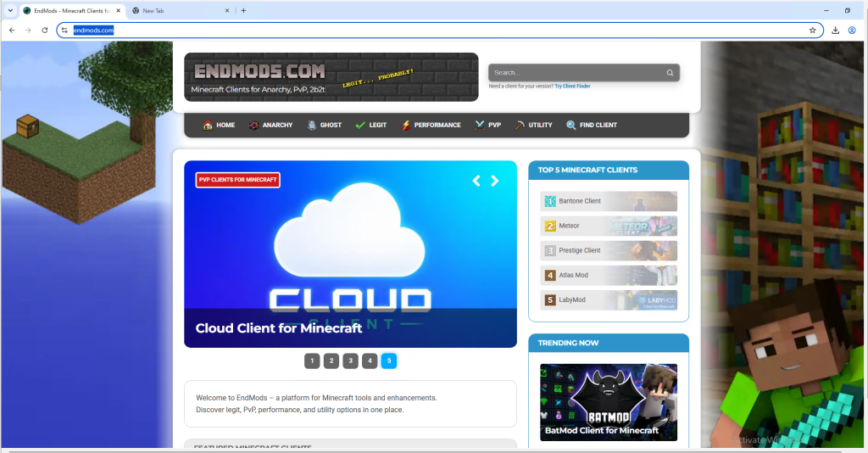Go to previous slide with left chevron

click(x=476, y=181)
